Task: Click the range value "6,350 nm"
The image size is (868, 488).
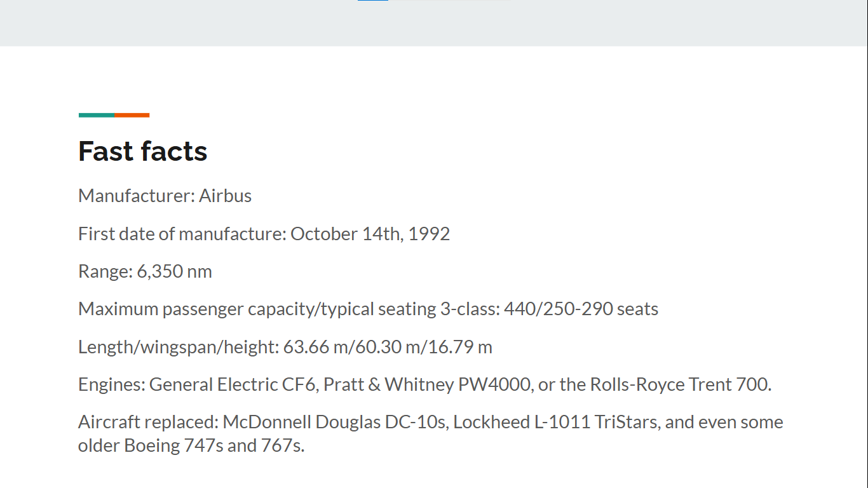Action: [174, 272]
